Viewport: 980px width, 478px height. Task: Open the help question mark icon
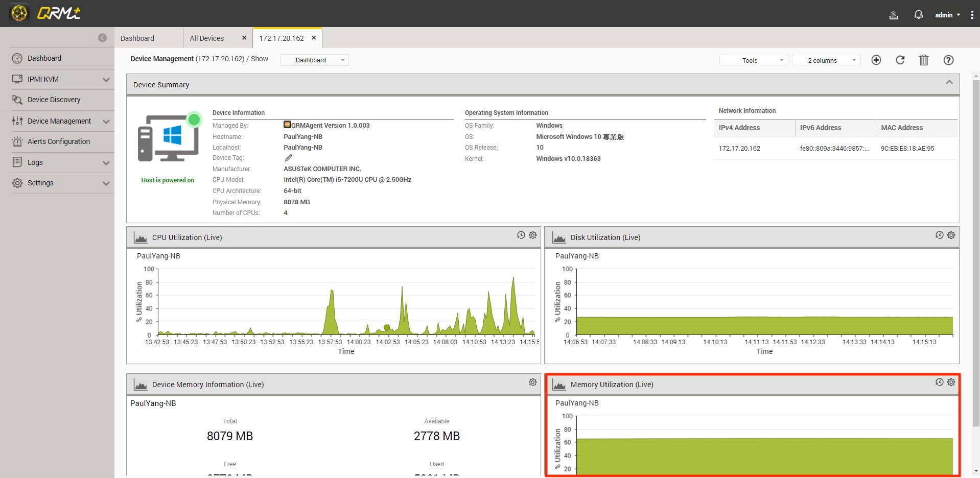click(x=948, y=60)
